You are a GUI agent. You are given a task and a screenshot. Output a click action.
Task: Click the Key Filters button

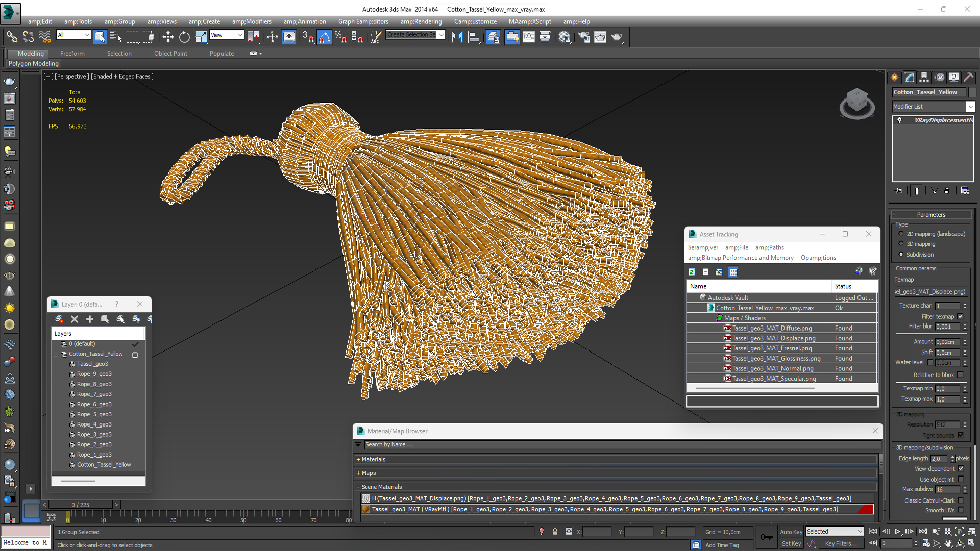pyautogui.click(x=841, y=543)
